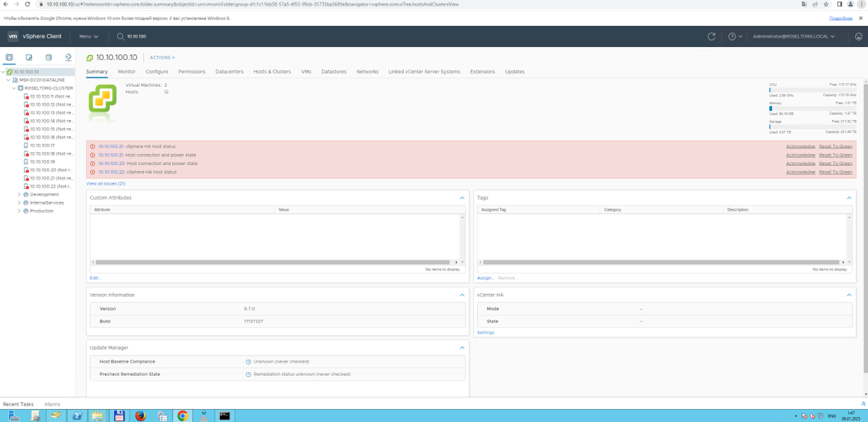Collapse the Version Information panel
The width and height of the screenshot is (868, 422).
tap(462, 295)
